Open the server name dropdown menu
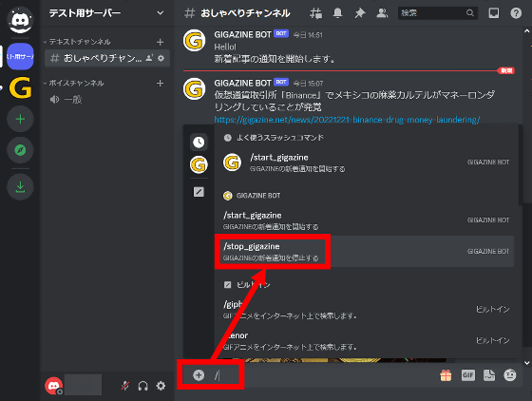 point(161,13)
